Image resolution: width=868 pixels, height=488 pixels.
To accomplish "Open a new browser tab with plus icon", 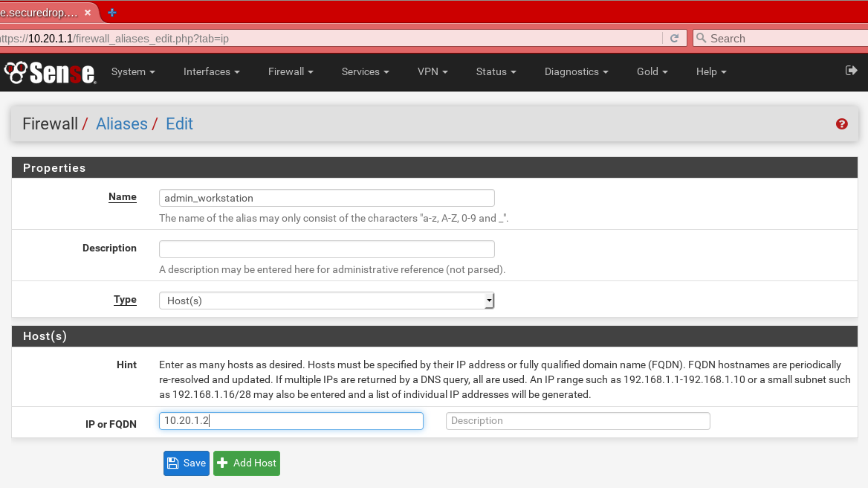I will (x=111, y=12).
